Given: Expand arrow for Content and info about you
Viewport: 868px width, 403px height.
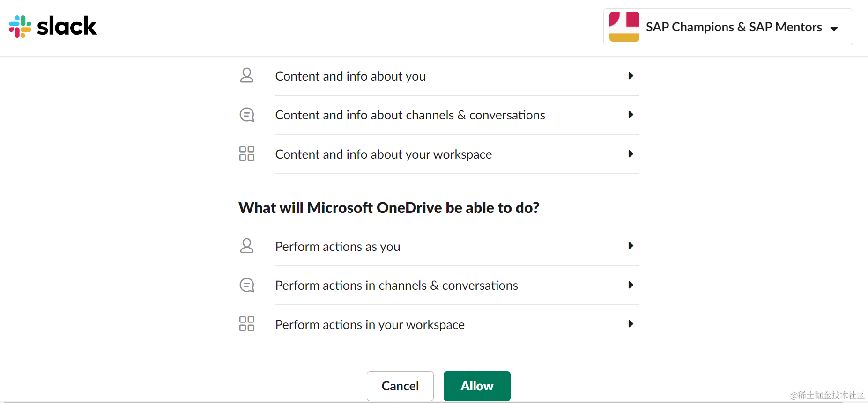Looking at the screenshot, I should (x=631, y=76).
